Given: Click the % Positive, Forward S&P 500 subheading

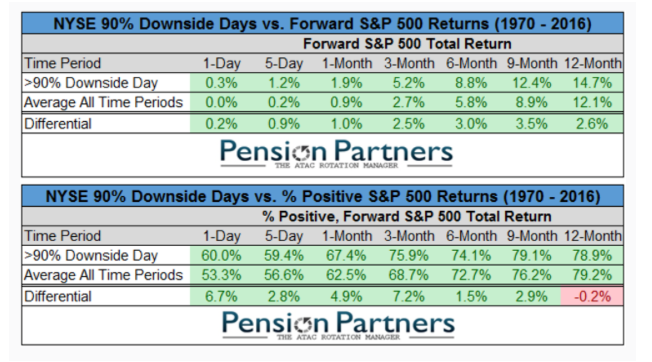Looking at the screenshot, I should point(406,216).
